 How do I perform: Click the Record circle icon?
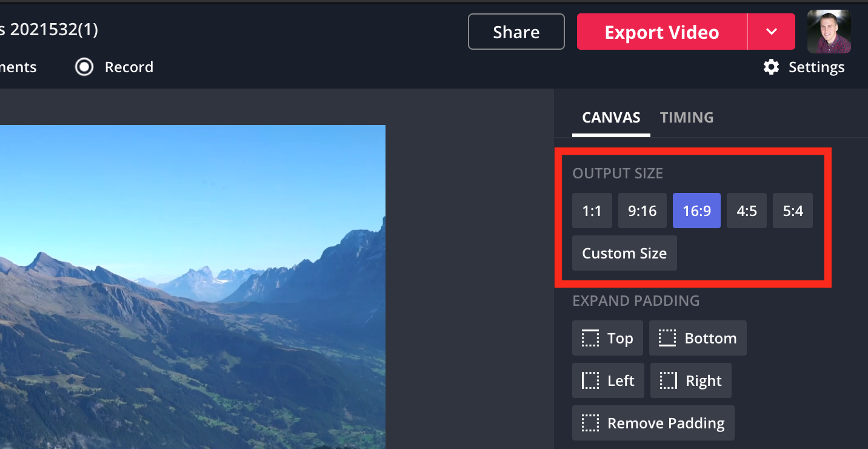click(84, 67)
